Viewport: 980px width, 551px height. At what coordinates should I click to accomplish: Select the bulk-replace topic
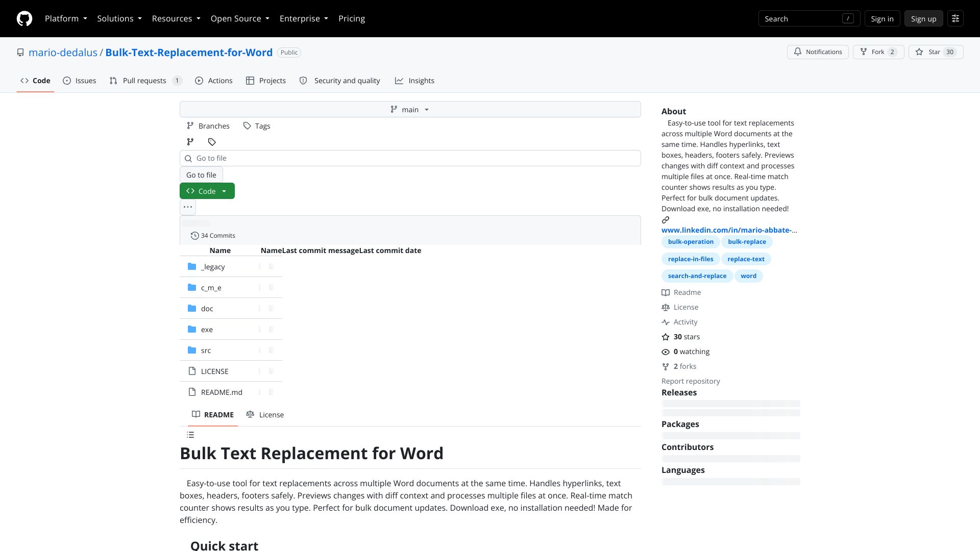pyautogui.click(x=747, y=242)
